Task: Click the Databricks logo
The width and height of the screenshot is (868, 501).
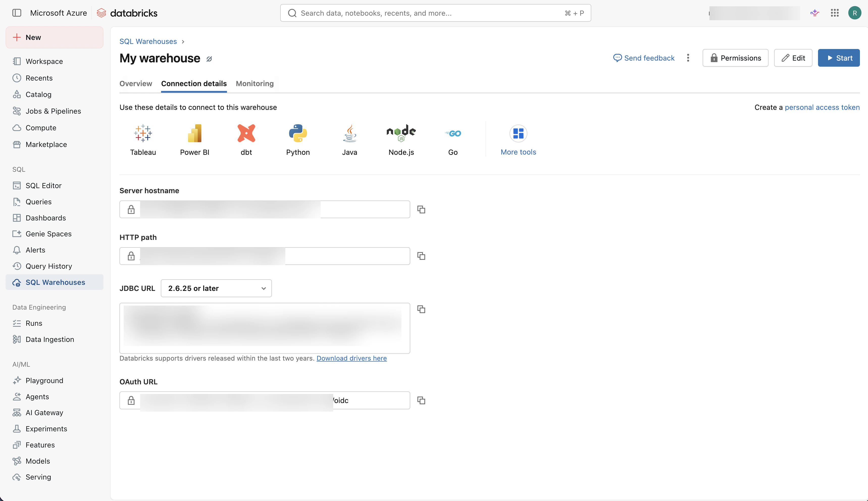Action: click(127, 13)
